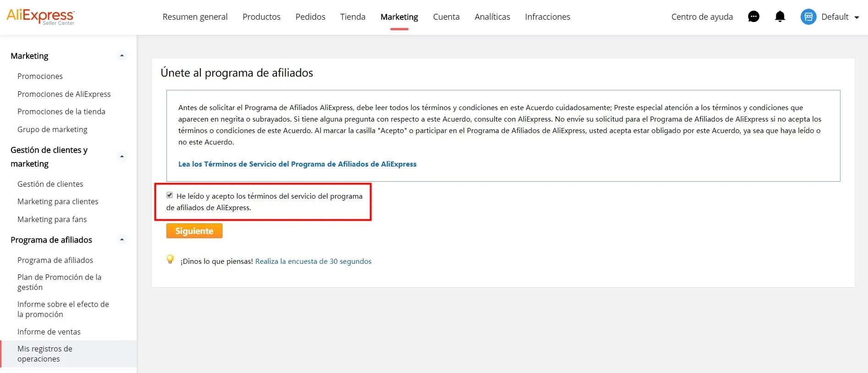868x373 pixels.
Task: Collapse the Programa de afiliados section
Action: pyautogui.click(x=122, y=239)
